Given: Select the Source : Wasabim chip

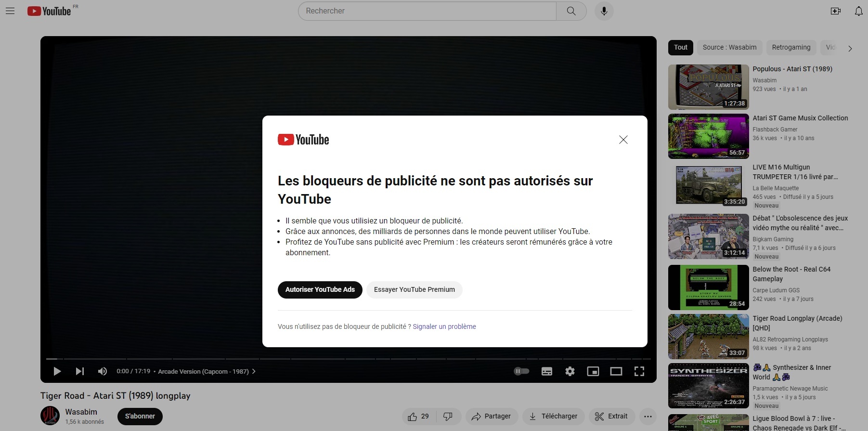Looking at the screenshot, I should point(730,48).
